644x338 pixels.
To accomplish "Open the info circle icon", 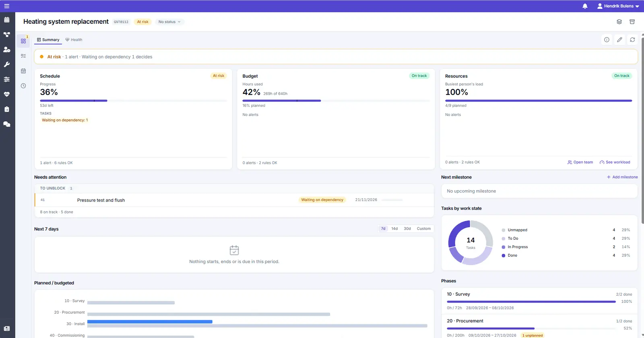I will 607,39.
